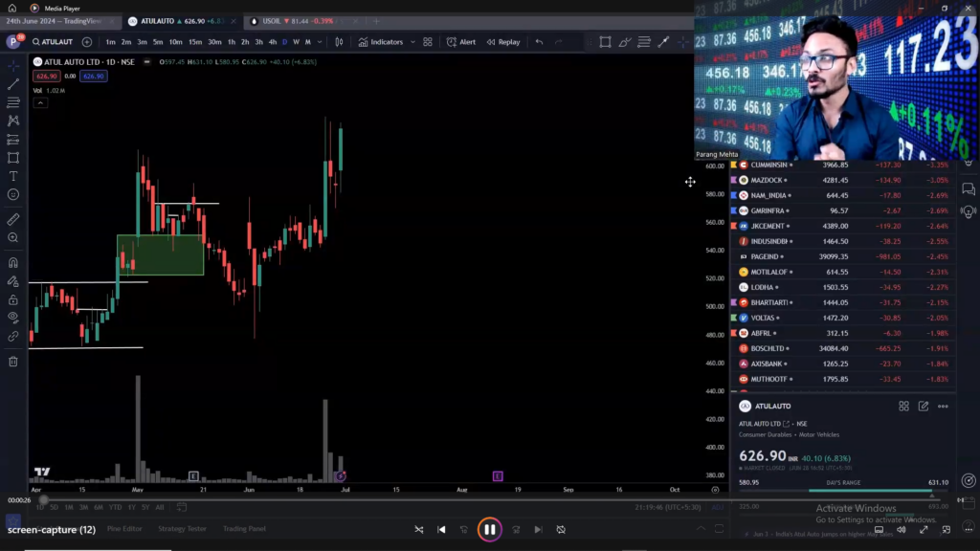
Task: Remove drawings with the trash icon
Action: point(13,361)
